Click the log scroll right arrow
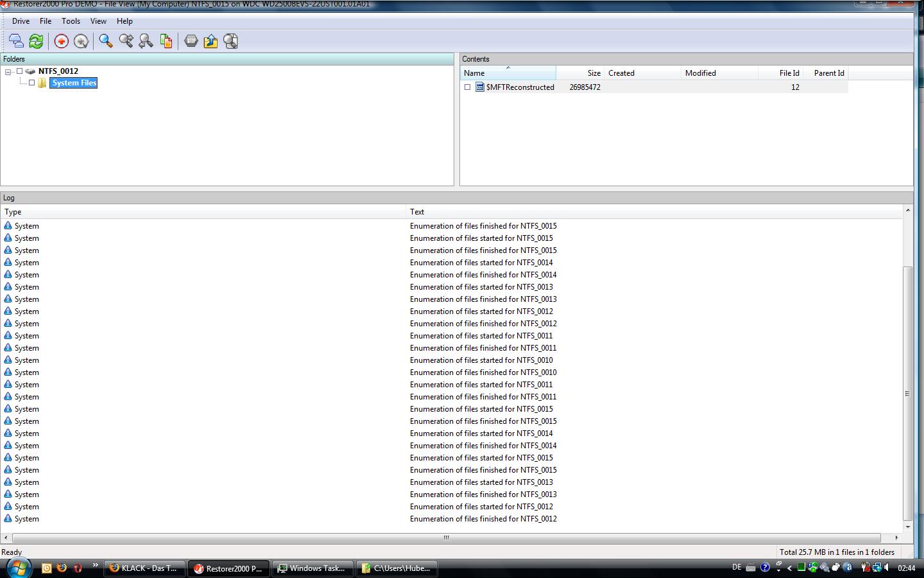 tap(896, 538)
